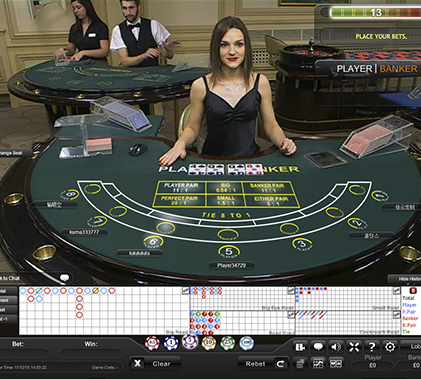Clear all placed bets
The height and width of the screenshot is (379, 421).
tap(155, 364)
